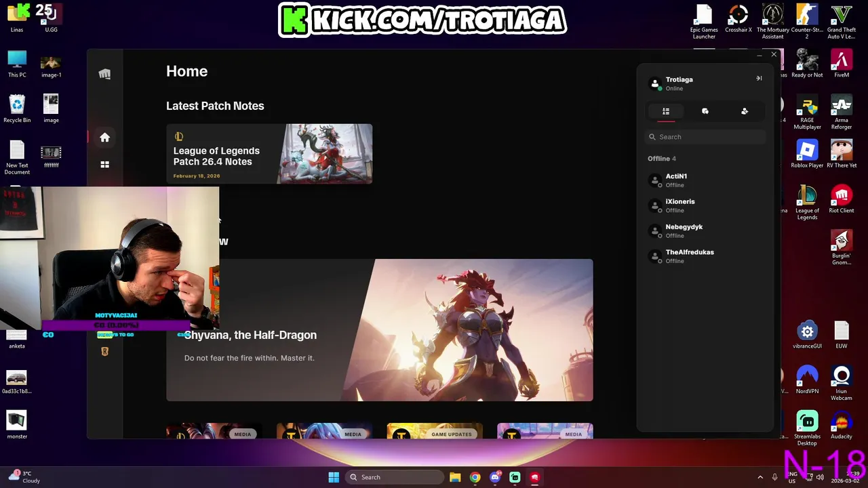Launch NordVPN desktop shortcut
868x488 pixels.
(807, 380)
